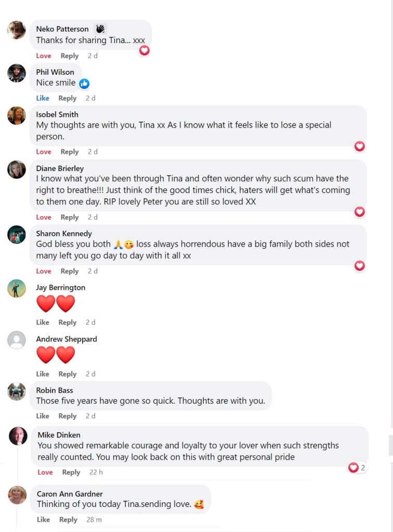This screenshot has height=532, width=393.
Task: Open Sharon Kennedy's profile name link
Action: [x=64, y=233]
